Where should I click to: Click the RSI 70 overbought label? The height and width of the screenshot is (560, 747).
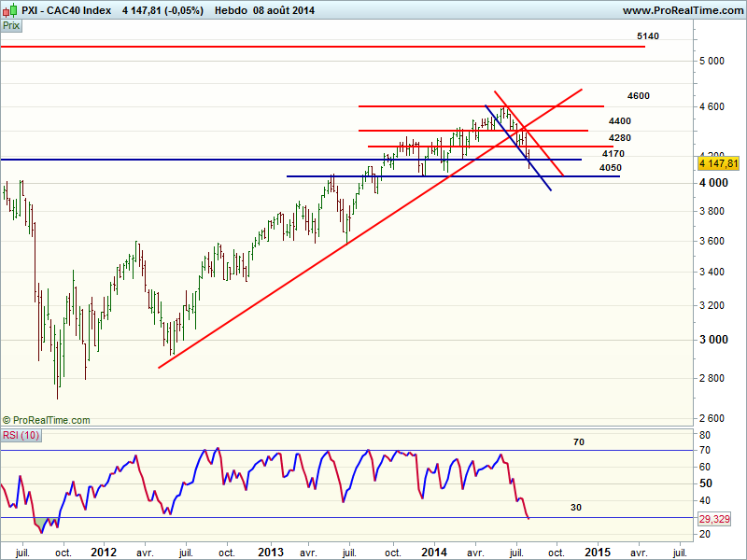click(x=578, y=441)
